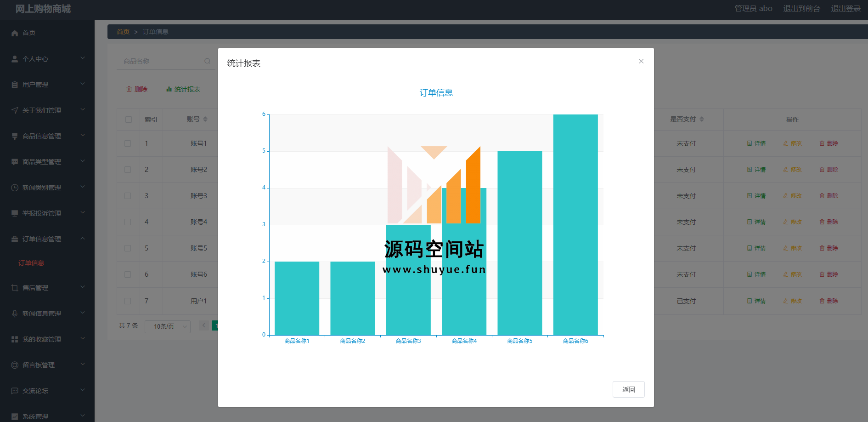The height and width of the screenshot is (422, 868).
Task: Open the 首页 sidebar menu item
Action: tap(47, 33)
